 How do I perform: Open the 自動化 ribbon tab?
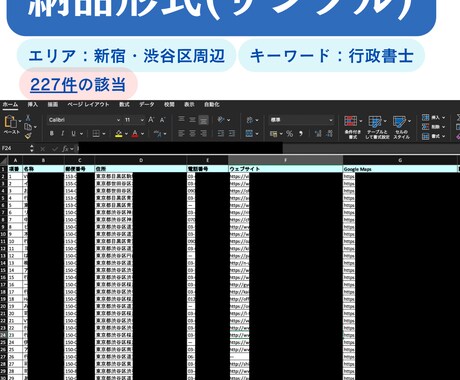212,105
